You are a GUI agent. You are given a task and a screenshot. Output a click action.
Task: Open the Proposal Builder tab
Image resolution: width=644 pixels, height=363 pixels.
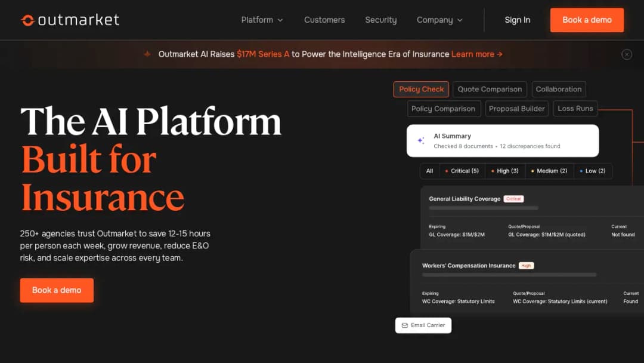[516, 109]
